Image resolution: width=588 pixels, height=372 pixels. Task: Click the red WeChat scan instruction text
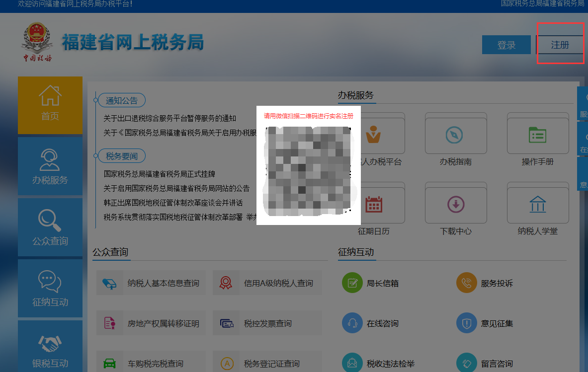click(309, 116)
